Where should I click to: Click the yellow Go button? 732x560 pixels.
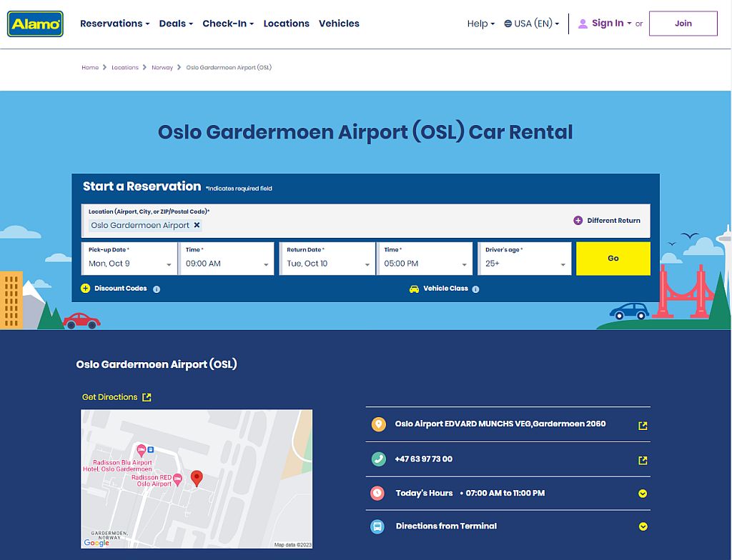coord(613,259)
